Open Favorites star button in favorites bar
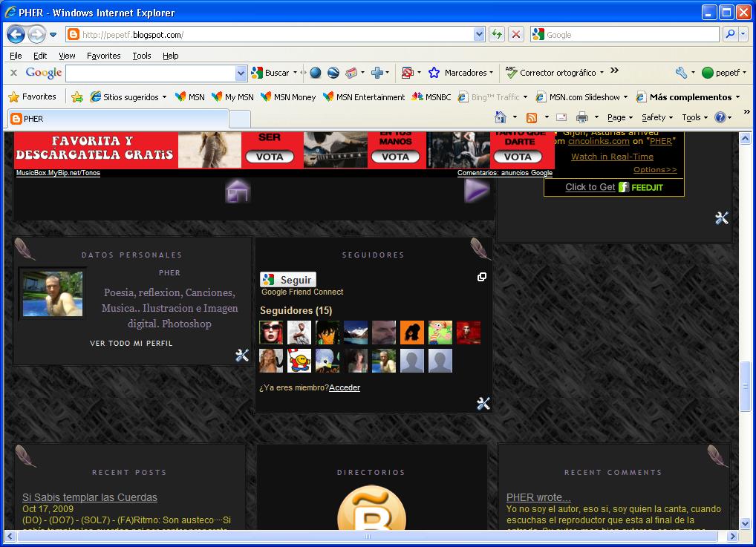The height and width of the screenshot is (547, 756). point(32,97)
